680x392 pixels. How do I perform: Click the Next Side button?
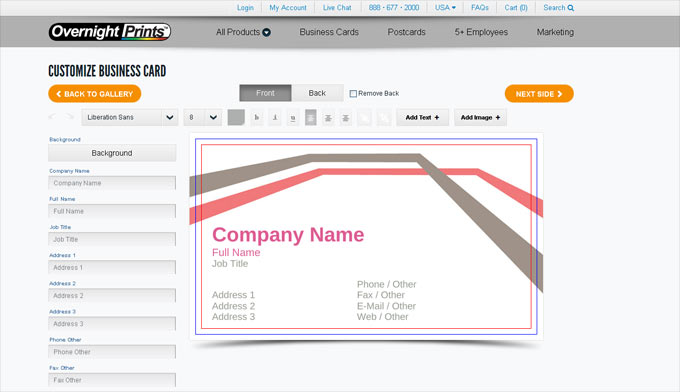click(x=539, y=94)
